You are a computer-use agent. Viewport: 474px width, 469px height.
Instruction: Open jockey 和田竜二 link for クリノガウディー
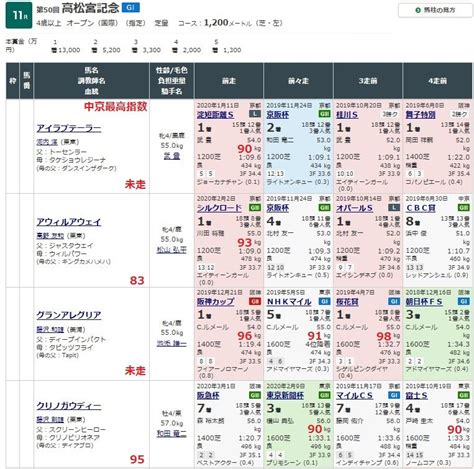(172, 433)
